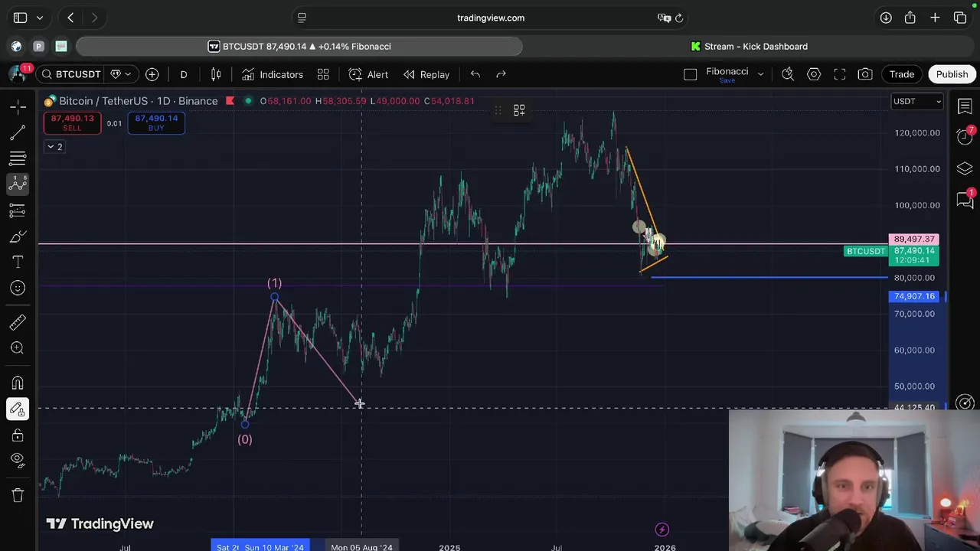Click the go-to-realtime target icon on price axis

tap(965, 403)
